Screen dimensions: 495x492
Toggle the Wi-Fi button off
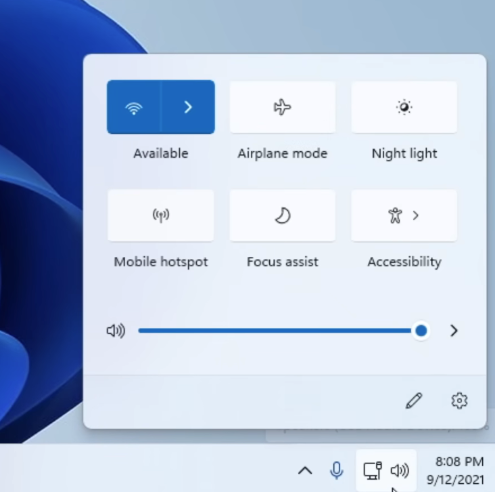coord(134,107)
